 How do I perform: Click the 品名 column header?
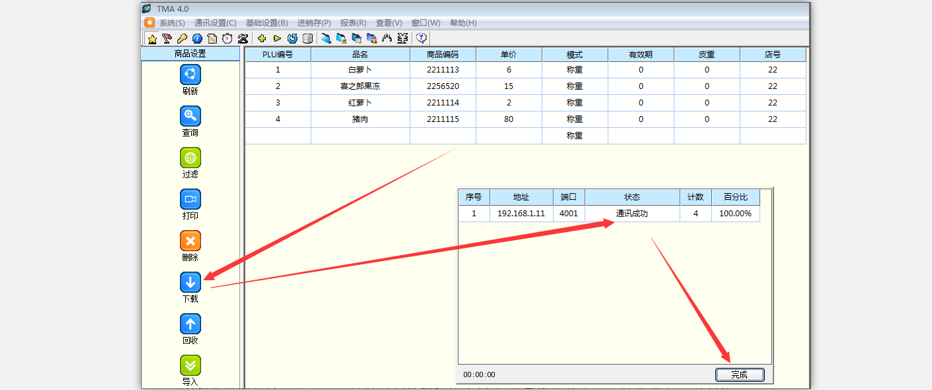(x=360, y=55)
